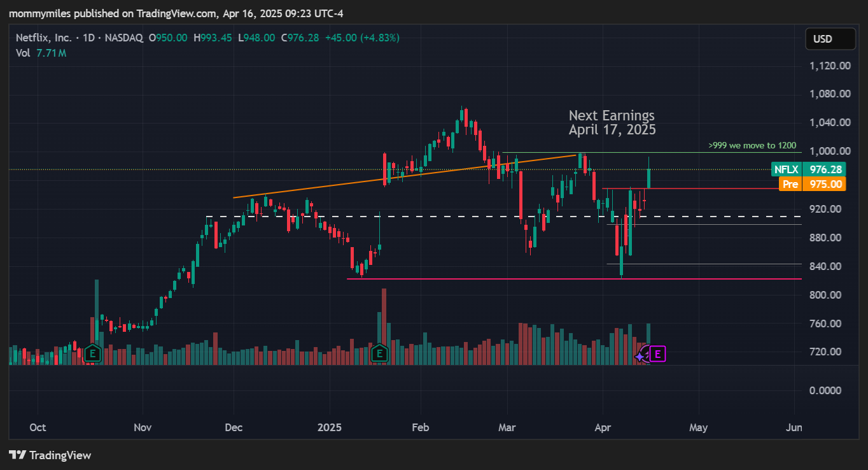This screenshot has height=470, width=868.
Task: Click the low value L948.00
Action: pyautogui.click(x=256, y=38)
